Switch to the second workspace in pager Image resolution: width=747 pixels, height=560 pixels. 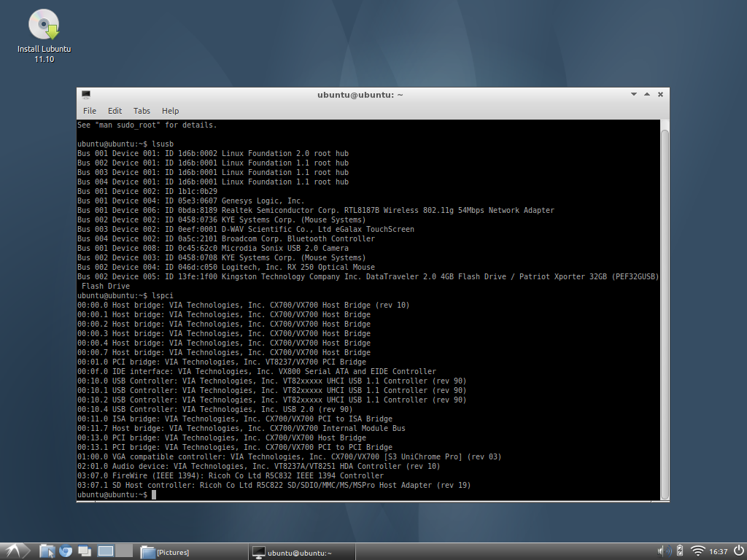[x=124, y=551]
